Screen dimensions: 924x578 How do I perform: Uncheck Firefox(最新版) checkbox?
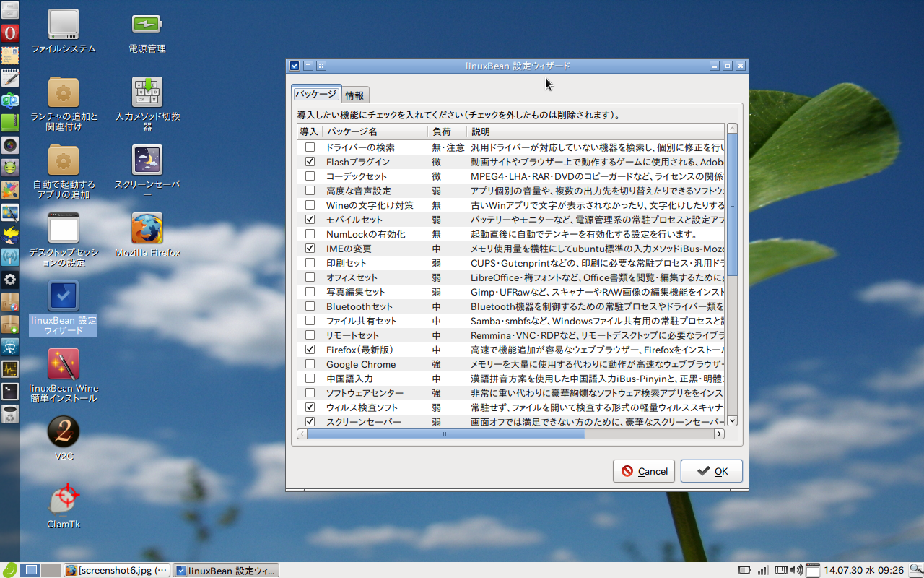[x=310, y=350]
